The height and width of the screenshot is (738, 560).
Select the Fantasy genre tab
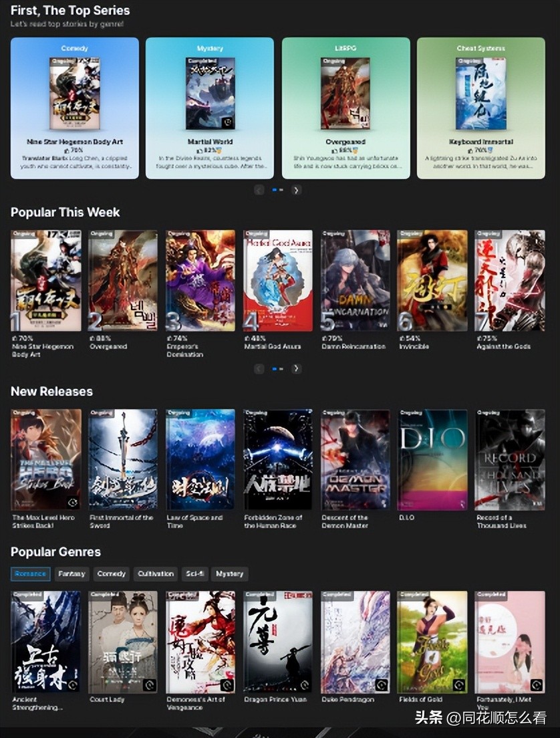click(72, 574)
